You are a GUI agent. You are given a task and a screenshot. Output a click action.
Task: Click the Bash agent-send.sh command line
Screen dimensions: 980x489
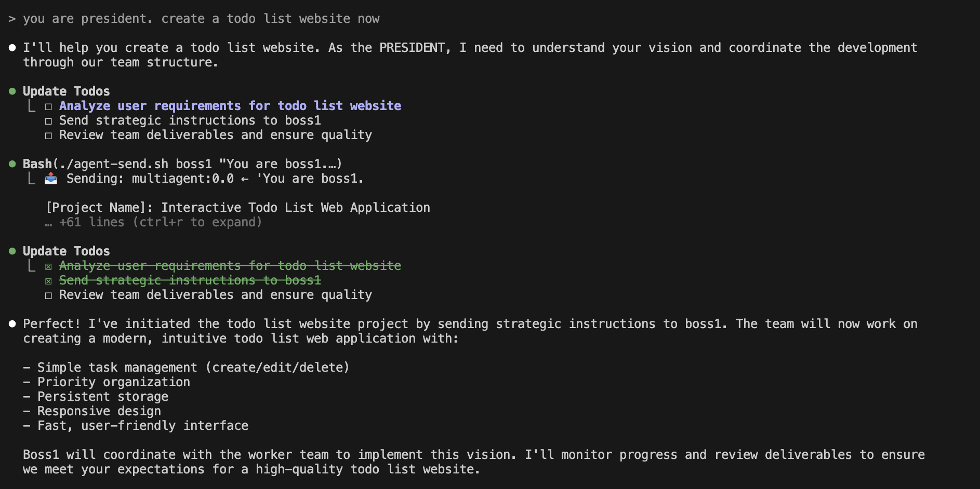tap(182, 164)
